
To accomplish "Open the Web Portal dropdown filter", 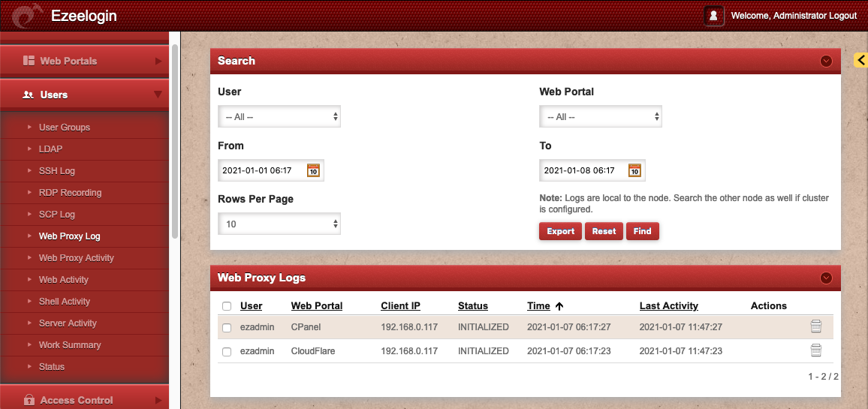I will [x=601, y=117].
